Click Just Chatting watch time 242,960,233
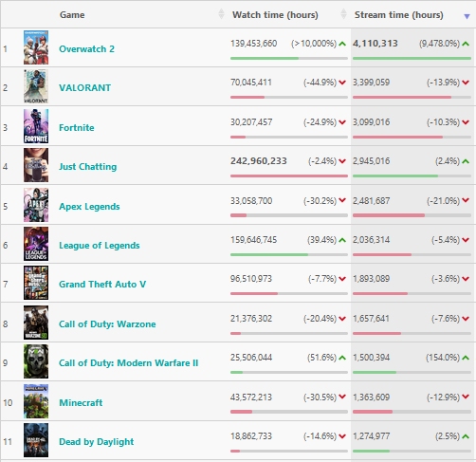Viewport: 476px width, 462px height. tap(259, 161)
